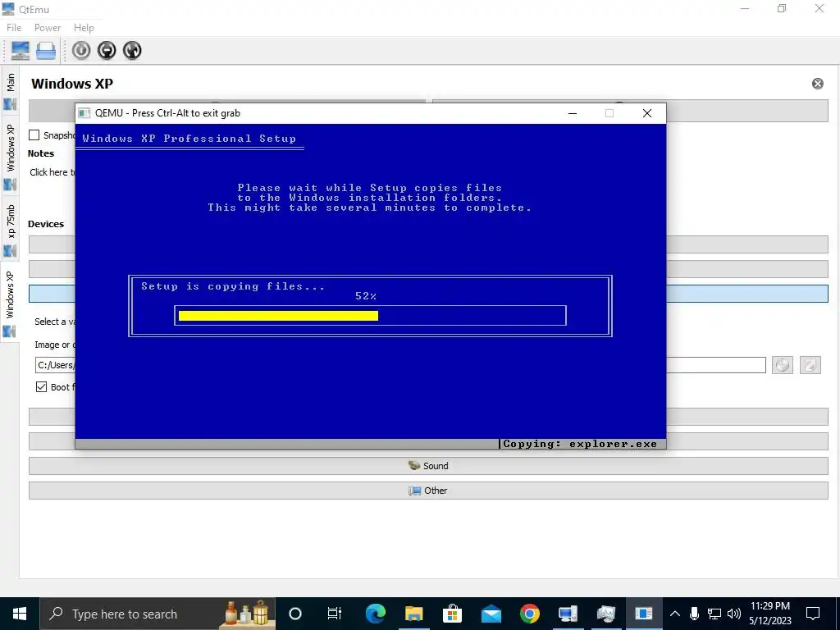Click the Windows XP machine title
Image resolution: width=840 pixels, height=630 pixels.
pos(72,84)
